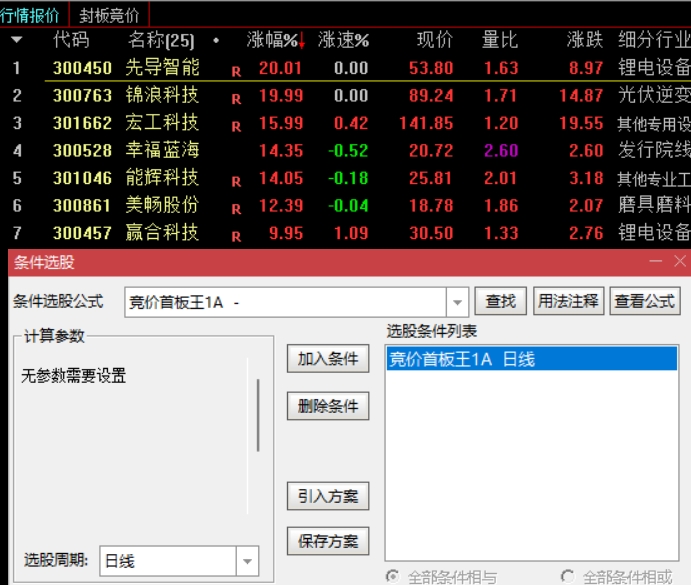Click 保存方案 button

(328, 541)
